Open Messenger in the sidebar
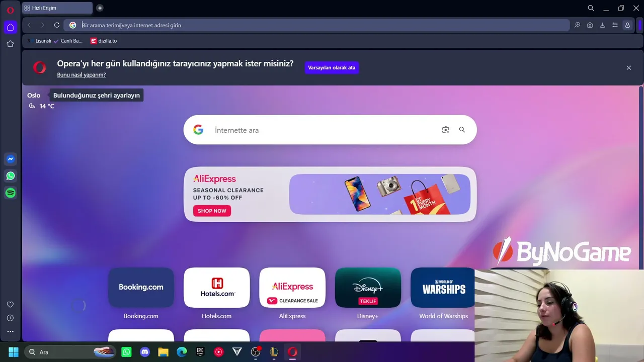The image size is (644, 362). click(10, 159)
